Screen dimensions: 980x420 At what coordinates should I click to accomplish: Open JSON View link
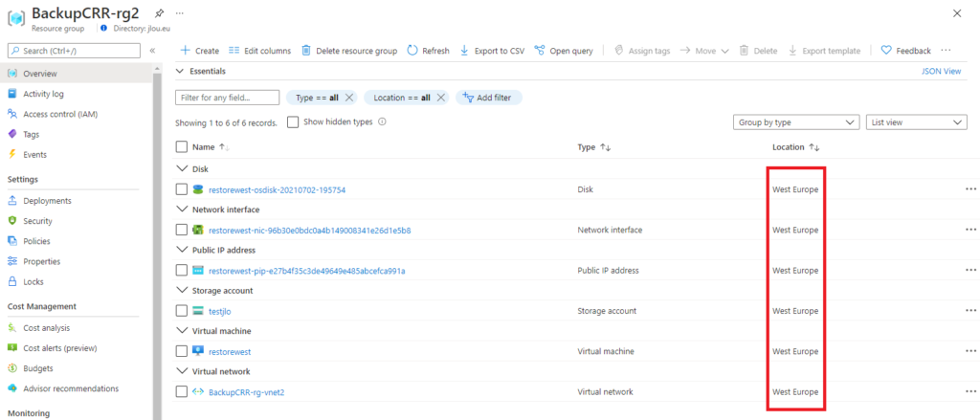(x=941, y=71)
